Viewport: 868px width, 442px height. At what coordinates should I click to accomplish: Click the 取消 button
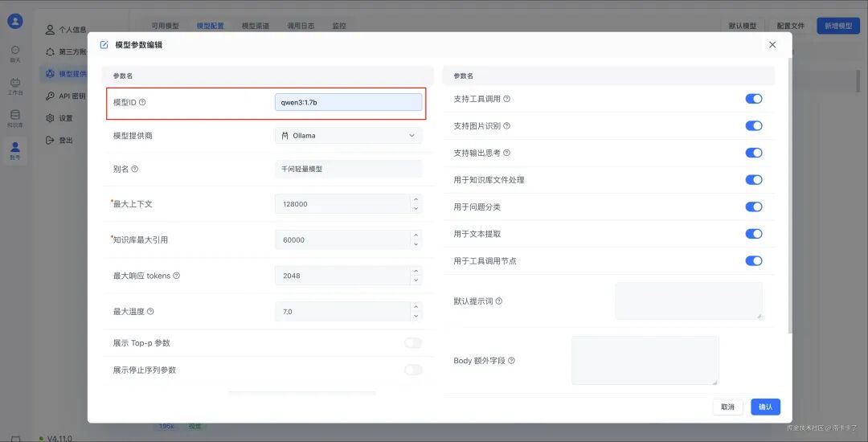pos(727,407)
